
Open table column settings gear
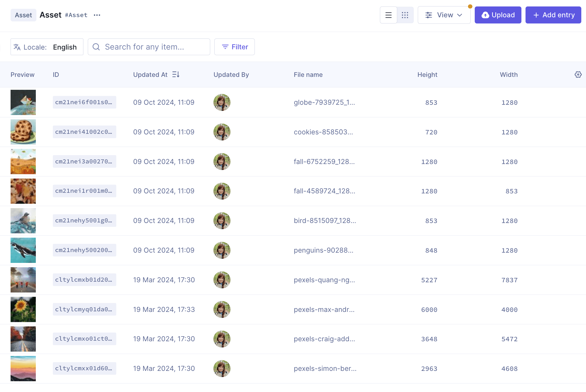(578, 75)
